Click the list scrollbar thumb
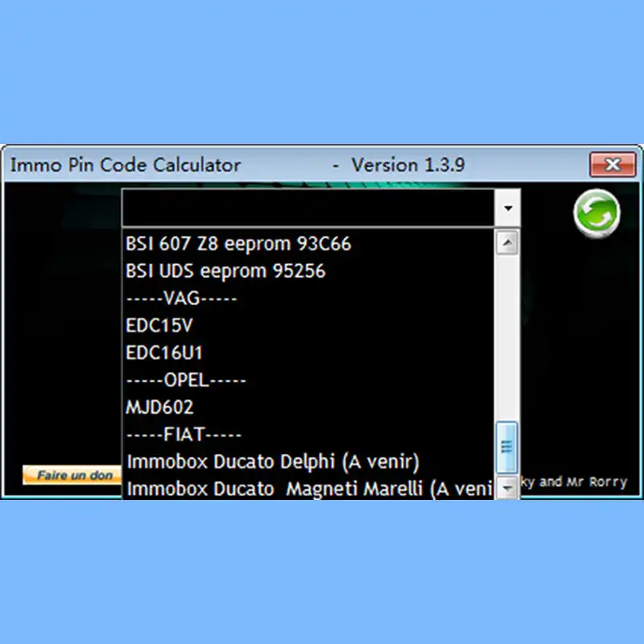Screen dimensions: 644x644 tap(507, 448)
